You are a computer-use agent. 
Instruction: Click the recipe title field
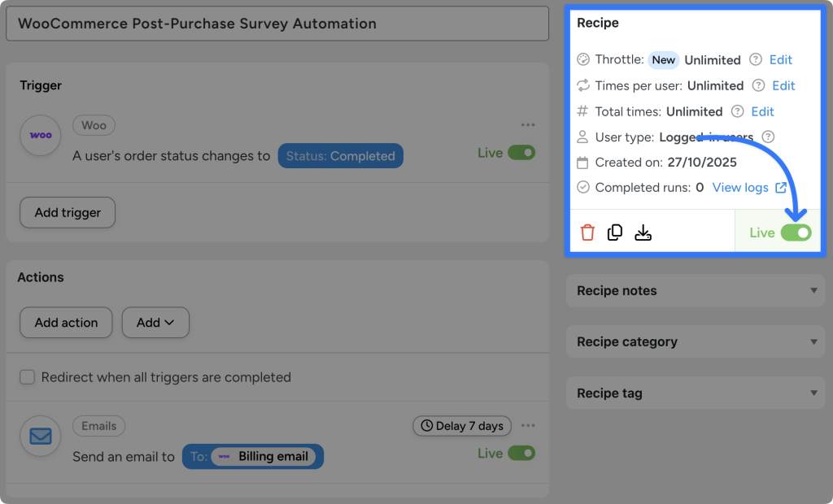(x=277, y=24)
